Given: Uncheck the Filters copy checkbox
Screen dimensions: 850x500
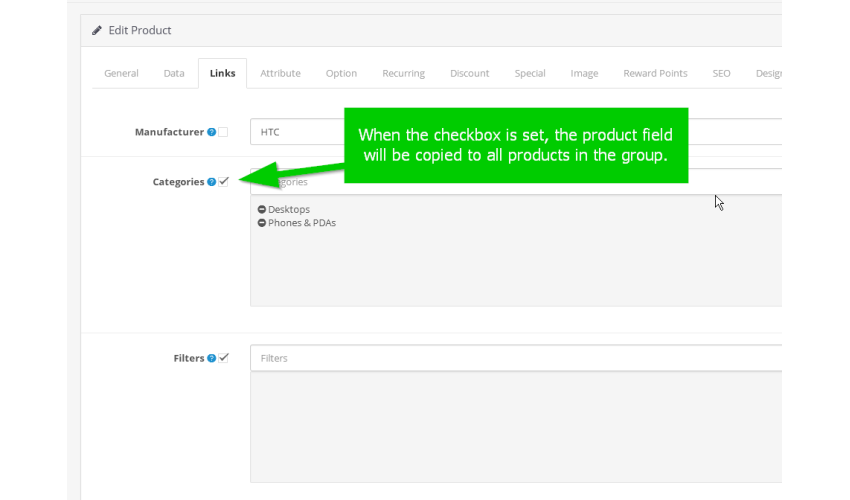Looking at the screenshot, I should (223, 358).
